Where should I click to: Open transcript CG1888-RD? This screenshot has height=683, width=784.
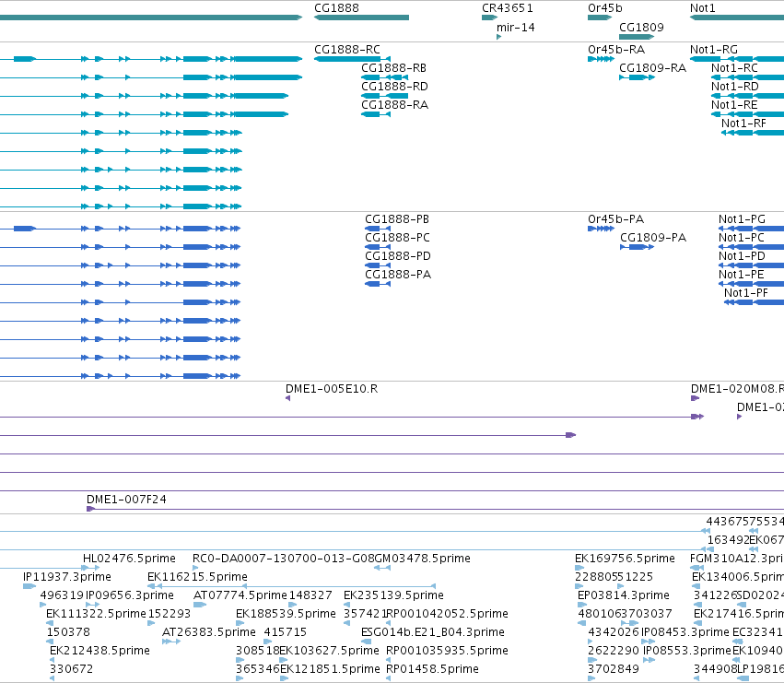(x=384, y=96)
